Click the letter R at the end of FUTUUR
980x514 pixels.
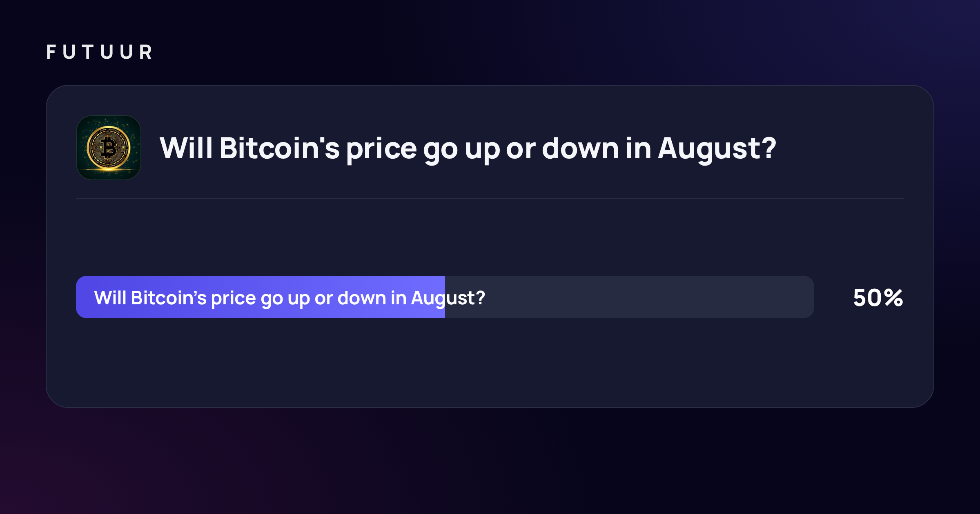(146, 52)
